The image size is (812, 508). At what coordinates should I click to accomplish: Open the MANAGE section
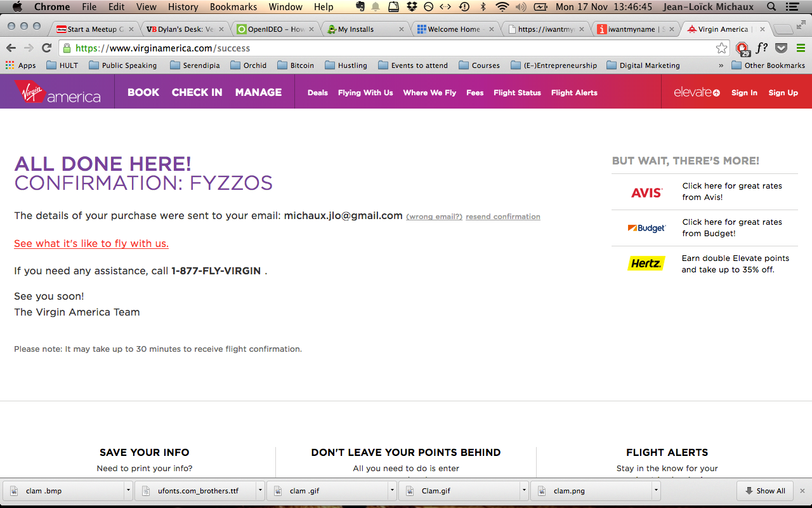pyautogui.click(x=258, y=92)
